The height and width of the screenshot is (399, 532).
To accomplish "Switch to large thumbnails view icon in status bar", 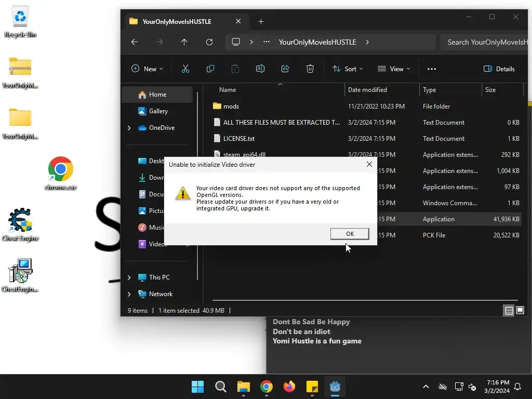I will point(520,311).
